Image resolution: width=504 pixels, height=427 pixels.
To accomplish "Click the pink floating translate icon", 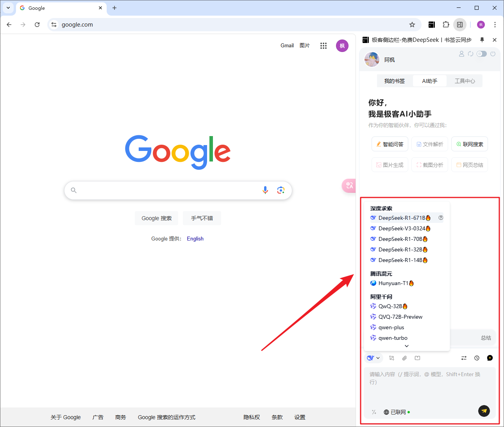I will (x=349, y=185).
